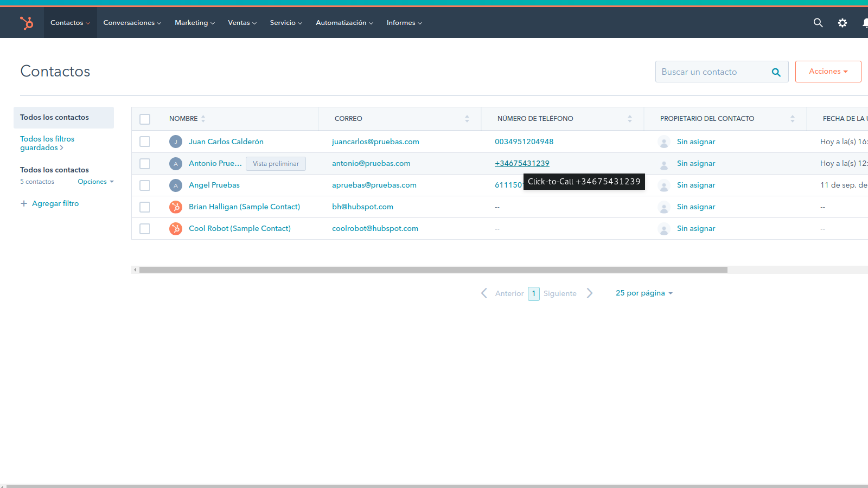
Task: Click Juan Carlos Calderón avatar icon
Action: [x=176, y=142]
